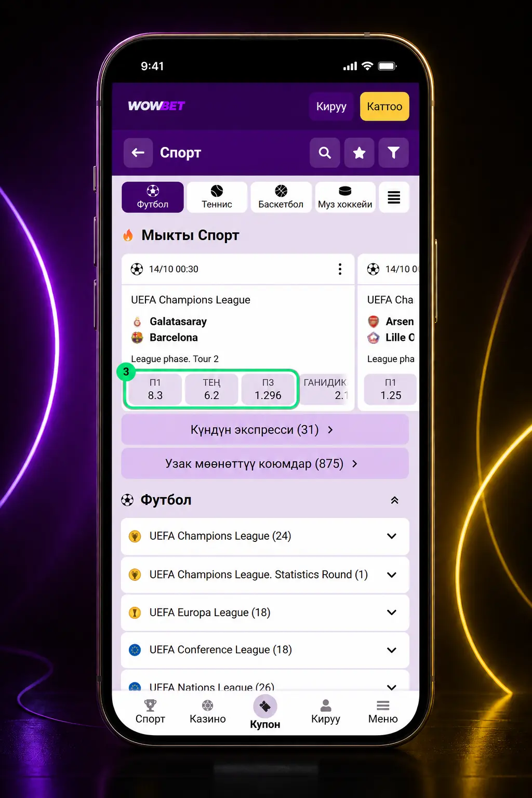
Task: Open Меню in bottom navigation
Action: (383, 712)
